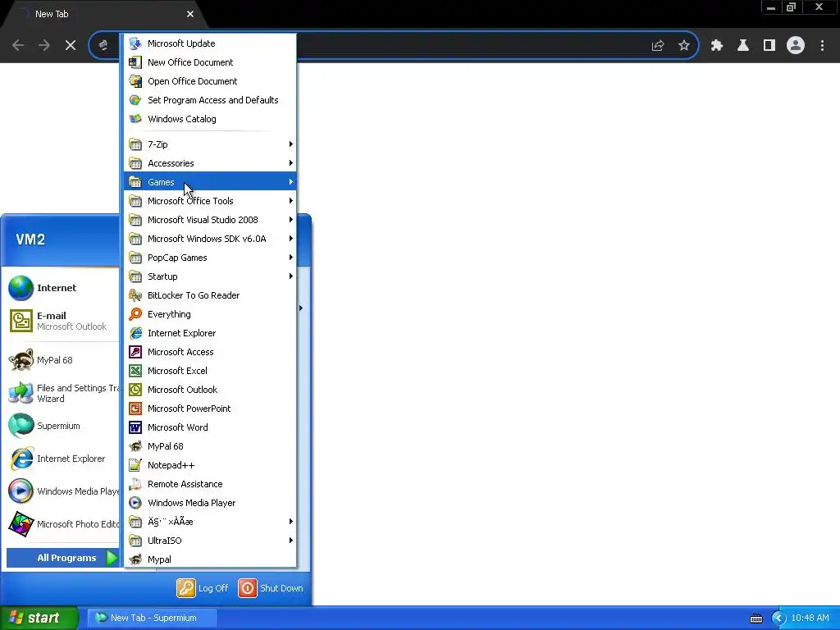Launch Microsoft Excel
The image size is (840, 630).
coord(210,371)
